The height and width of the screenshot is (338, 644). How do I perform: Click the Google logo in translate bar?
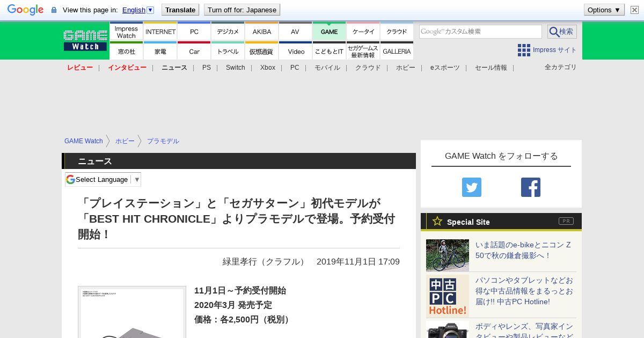point(25,10)
